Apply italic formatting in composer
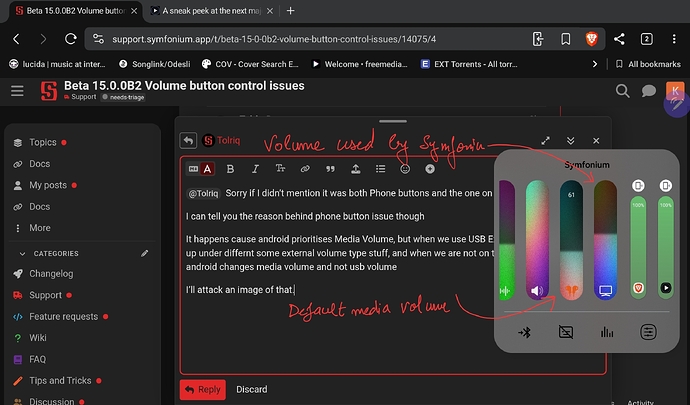 [255, 169]
